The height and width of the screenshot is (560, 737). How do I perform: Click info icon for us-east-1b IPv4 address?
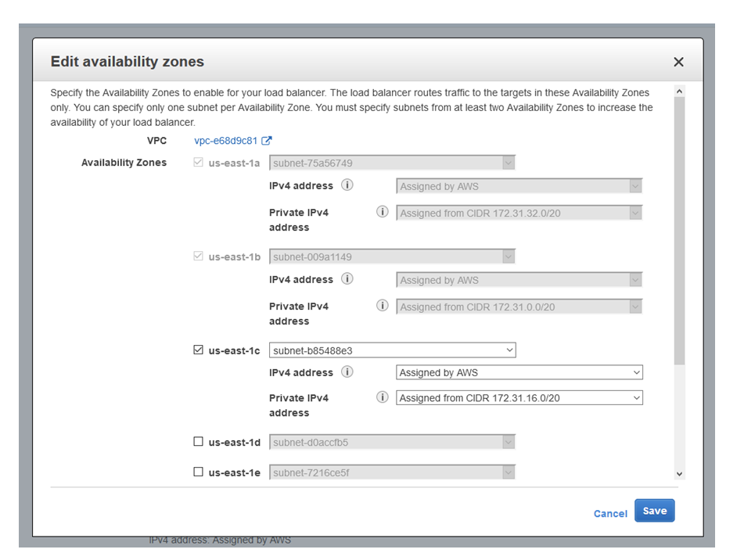(347, 279)
